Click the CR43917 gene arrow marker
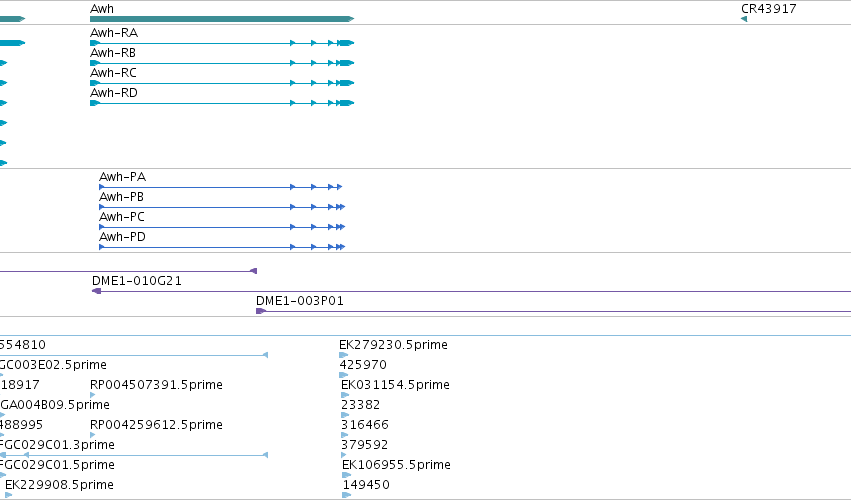Viewport: 851px width, 500px height. (744, 19)
